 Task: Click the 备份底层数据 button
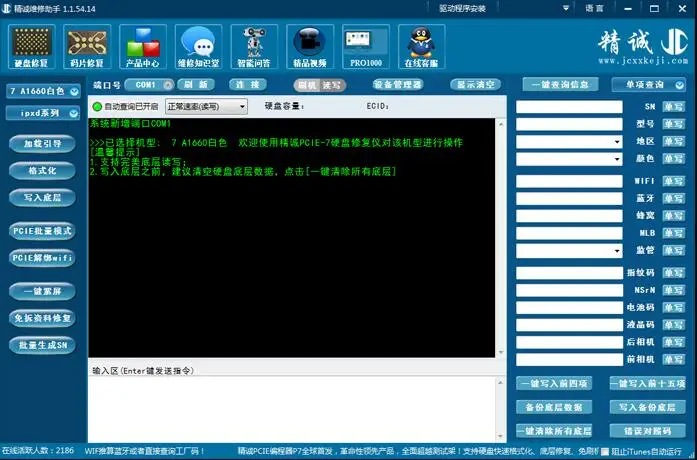pyautogui.click(x=554, y=407)
